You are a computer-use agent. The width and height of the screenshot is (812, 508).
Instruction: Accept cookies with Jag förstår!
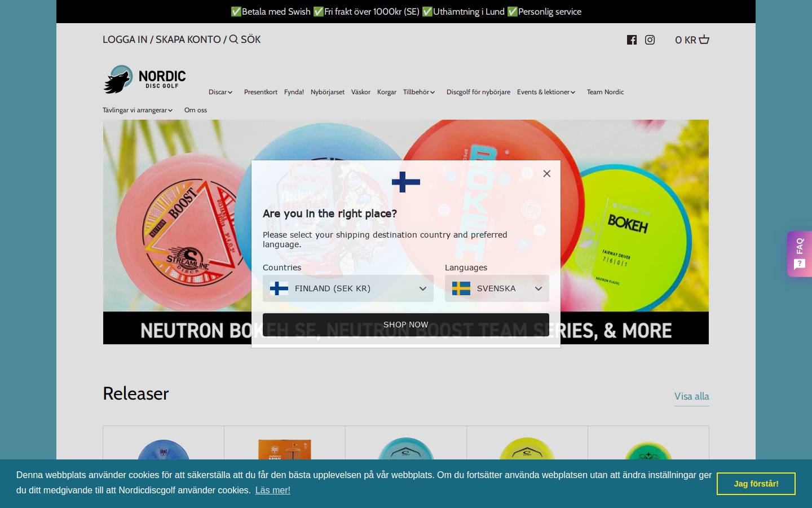(756, 484)
